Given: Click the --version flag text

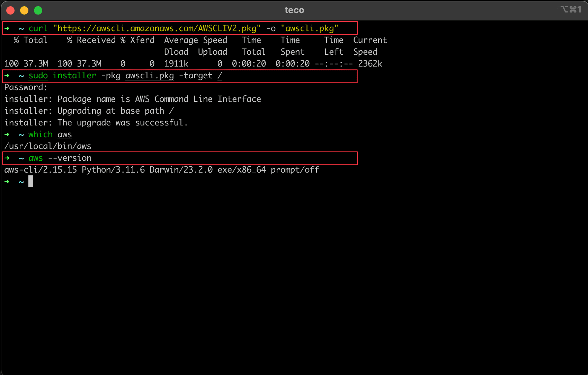Looking at the screenshot, I should [x=70, y=158].
